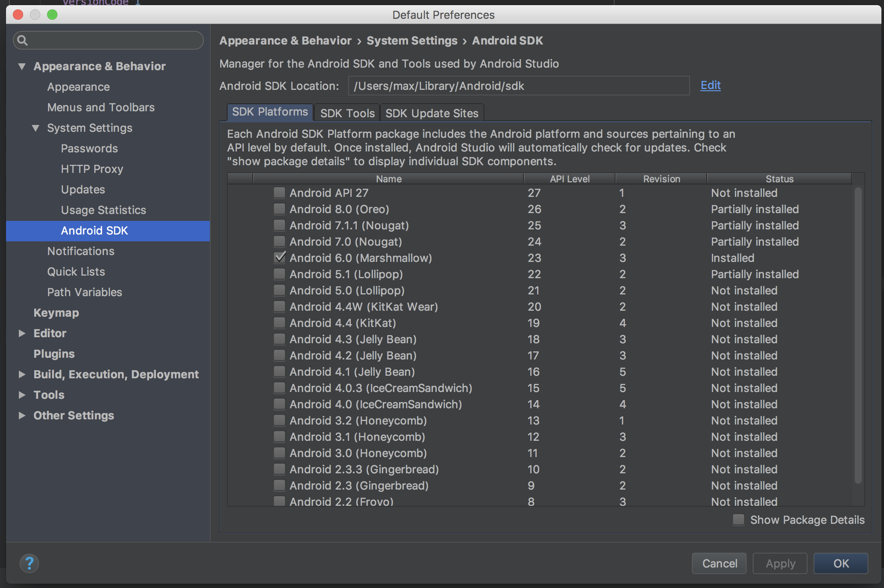Click the green zoom window button
884x588 pixels.
pos(52,15)
